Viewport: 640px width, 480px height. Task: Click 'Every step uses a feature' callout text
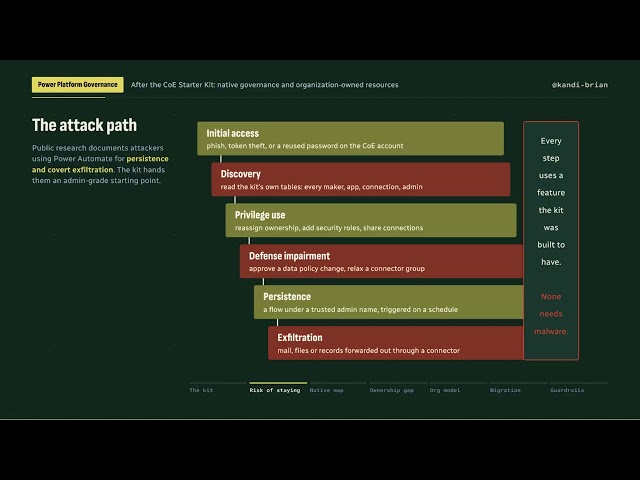pos(551,167)
